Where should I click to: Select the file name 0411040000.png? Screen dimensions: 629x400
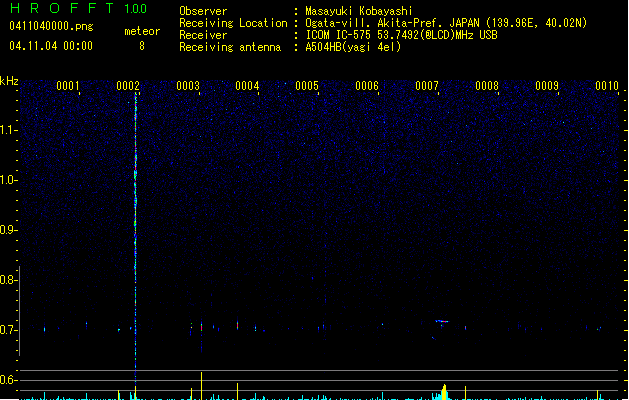pos(51,26)
